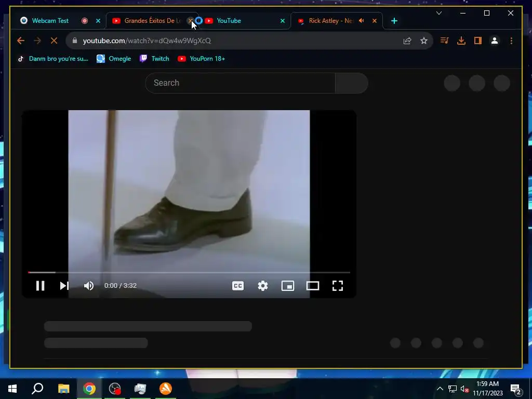Open Chrome three-dot menu
The width and height of the screenshot is (532, 399).
511,41
